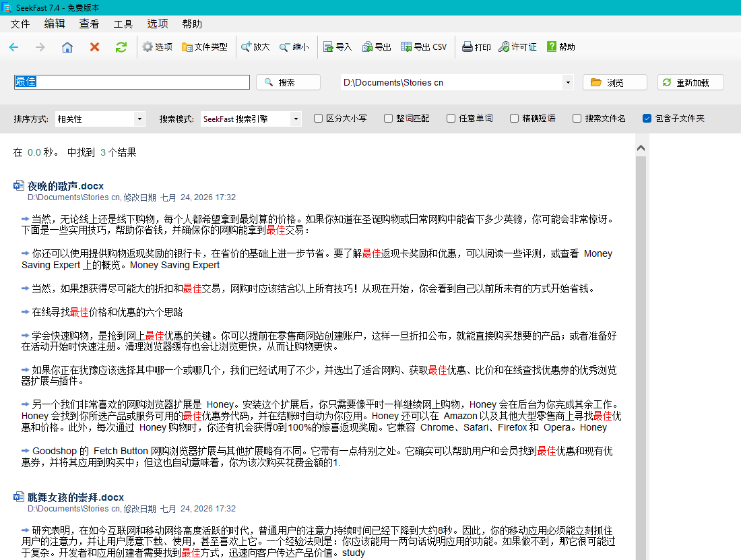Open 搜索模式 dropdown SeekFast 搜索引擎

click(x=251, y=119)
